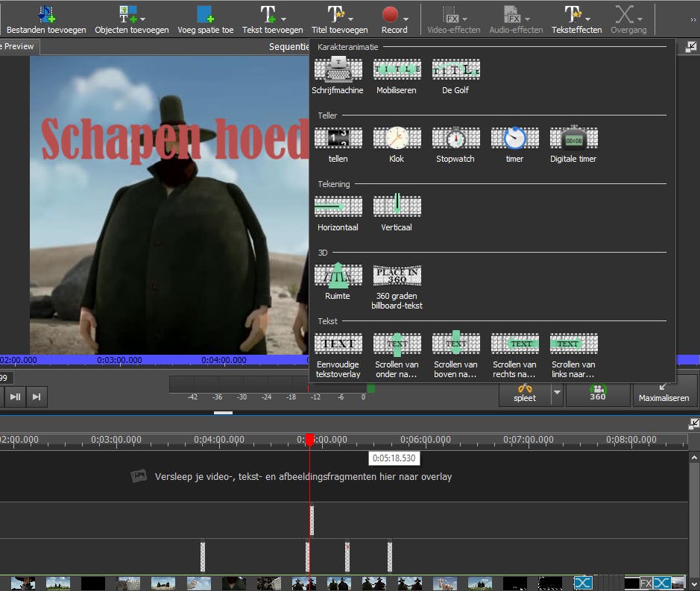Choose Scrollen van links naar rechts text
This screenshot has width=700, height=591.
click(573, 355)
